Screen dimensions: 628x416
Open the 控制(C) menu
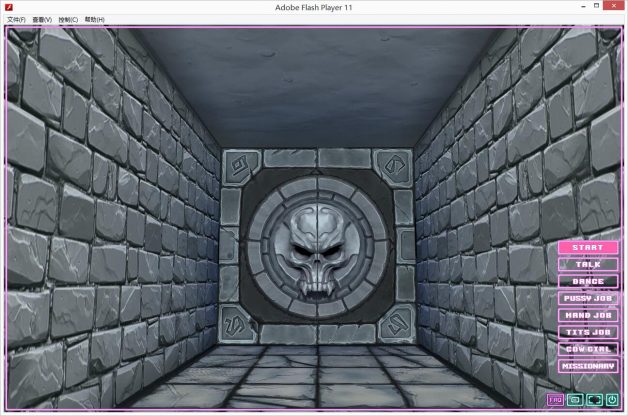[x=68, y=19]
